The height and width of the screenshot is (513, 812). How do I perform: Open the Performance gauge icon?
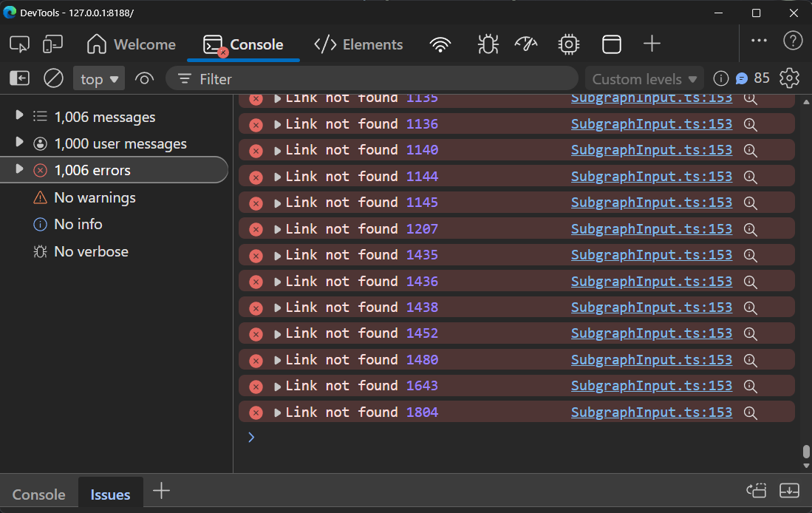526,44
